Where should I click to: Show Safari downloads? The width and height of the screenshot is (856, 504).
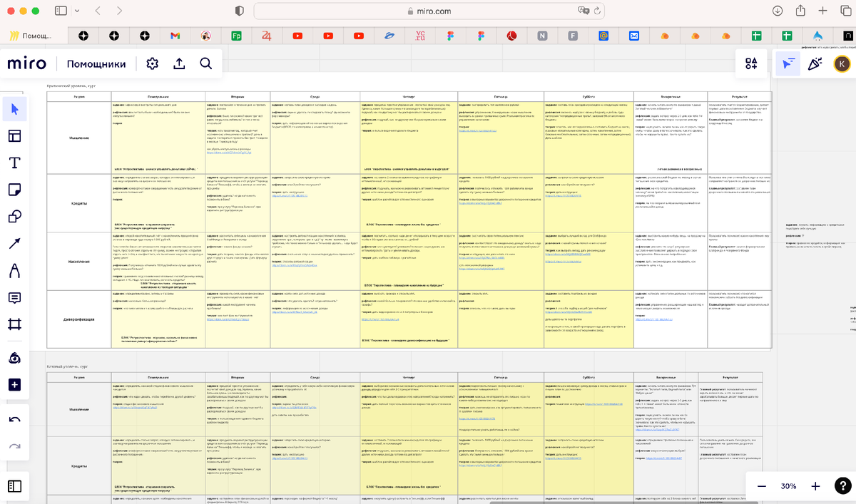[778, 11]
